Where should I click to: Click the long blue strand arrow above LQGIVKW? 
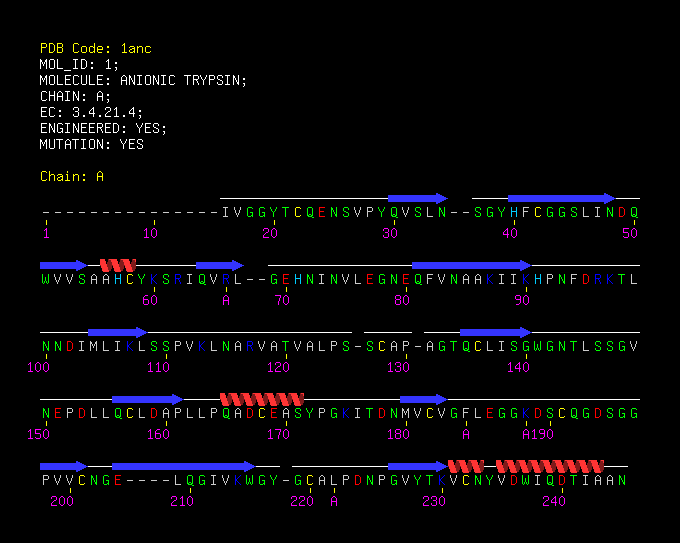[x=184, y=466]
